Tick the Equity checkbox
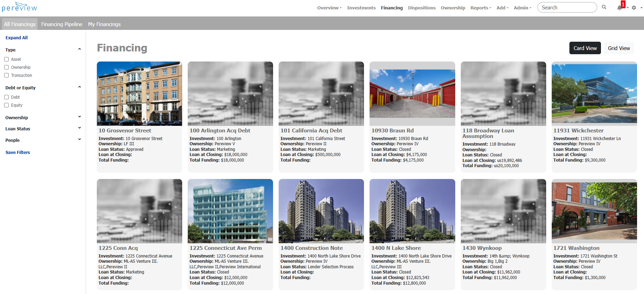 [x=7, y=105]
